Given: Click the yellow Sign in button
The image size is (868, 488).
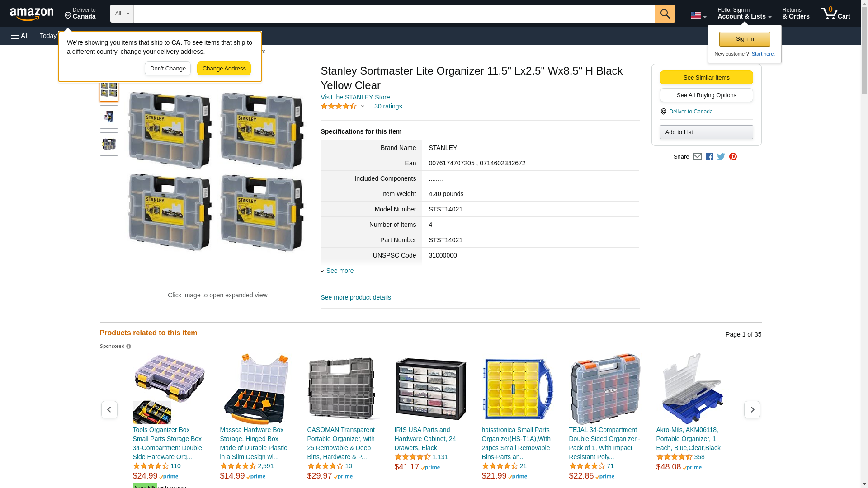Looking at the screenshot, I should 745,39.
